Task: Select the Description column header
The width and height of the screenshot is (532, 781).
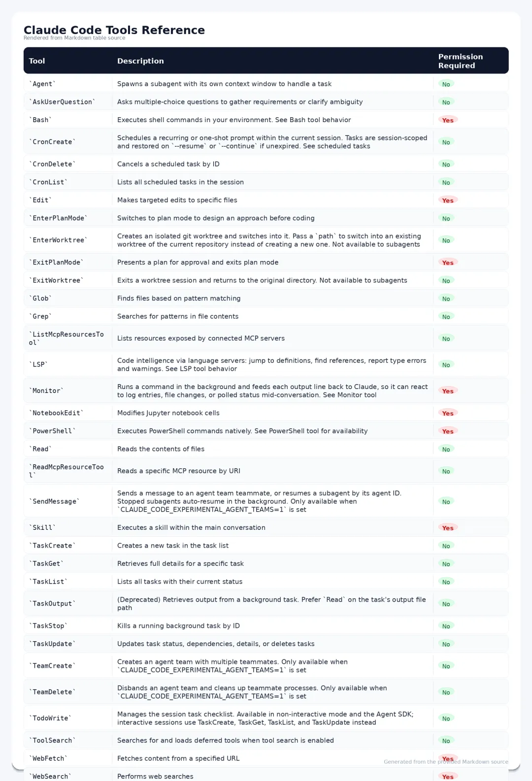Action: [x=140, y=61]
